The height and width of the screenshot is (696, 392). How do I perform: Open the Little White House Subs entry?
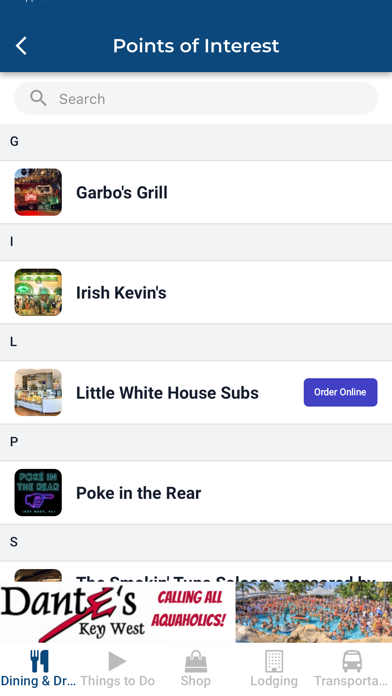point(196,392)
